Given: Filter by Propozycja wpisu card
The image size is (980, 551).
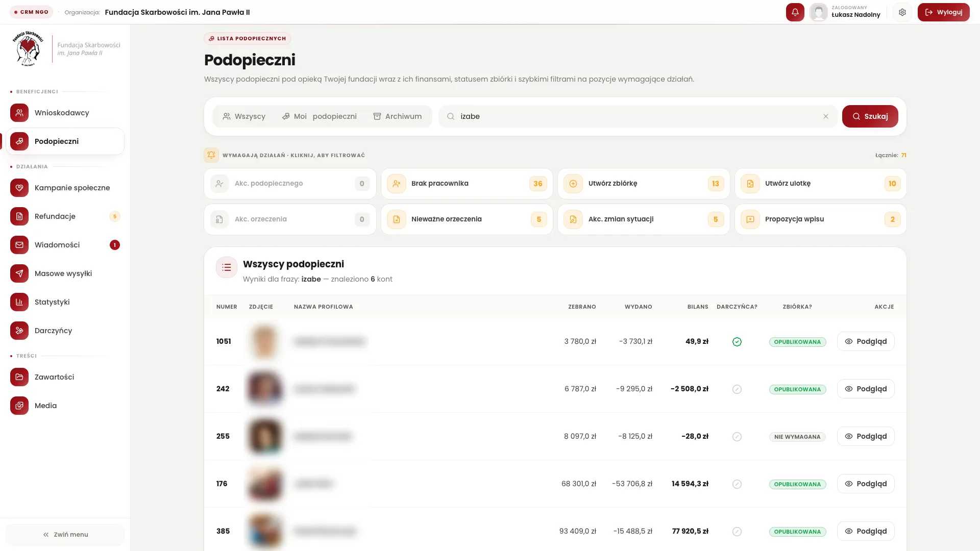Looking at the screenshot, I should tap(821, 219).
